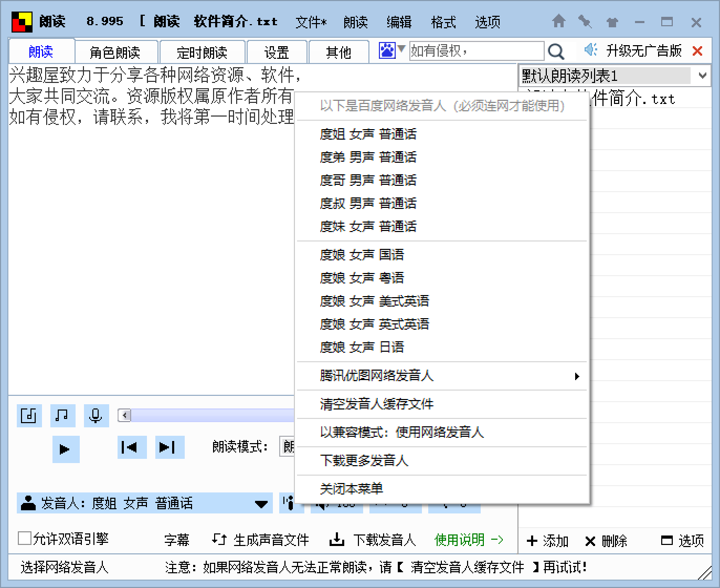Switch to the 其他 tab
Screen dimensions: 720x588
[x=338, y=52]
